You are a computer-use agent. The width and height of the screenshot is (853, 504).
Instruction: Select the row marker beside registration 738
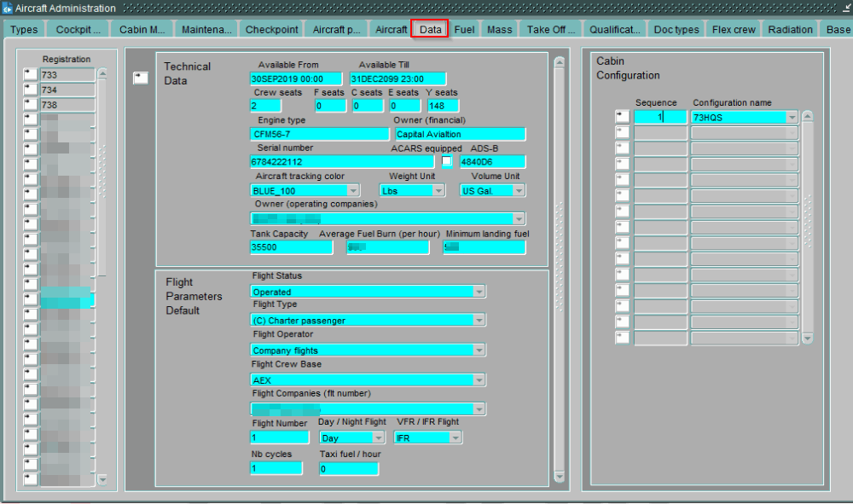[x=31, y=104]
